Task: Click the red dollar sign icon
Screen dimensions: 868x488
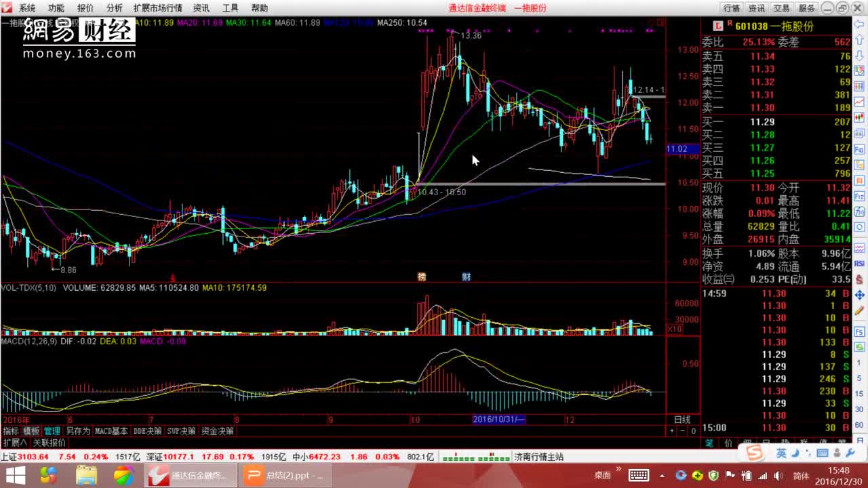Action: click(859, 279)
